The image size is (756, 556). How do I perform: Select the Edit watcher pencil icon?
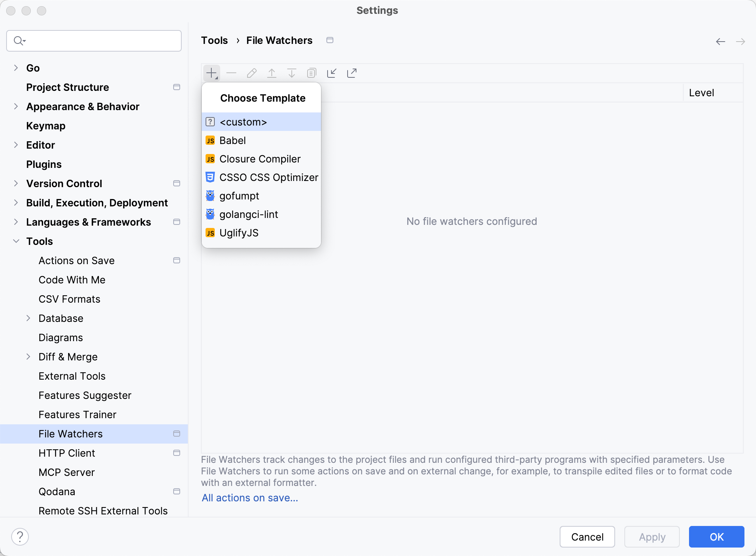251,73
